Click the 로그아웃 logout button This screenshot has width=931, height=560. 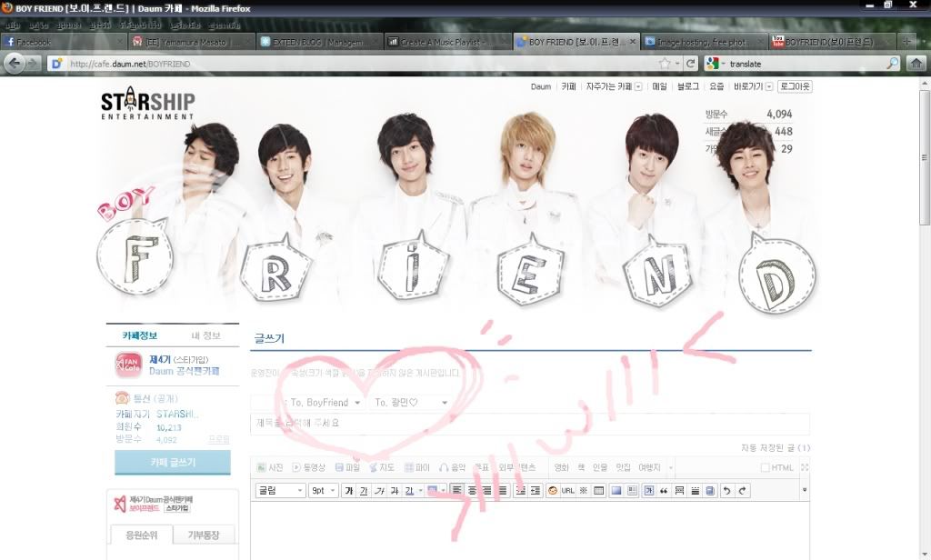(x=795, y=86)
